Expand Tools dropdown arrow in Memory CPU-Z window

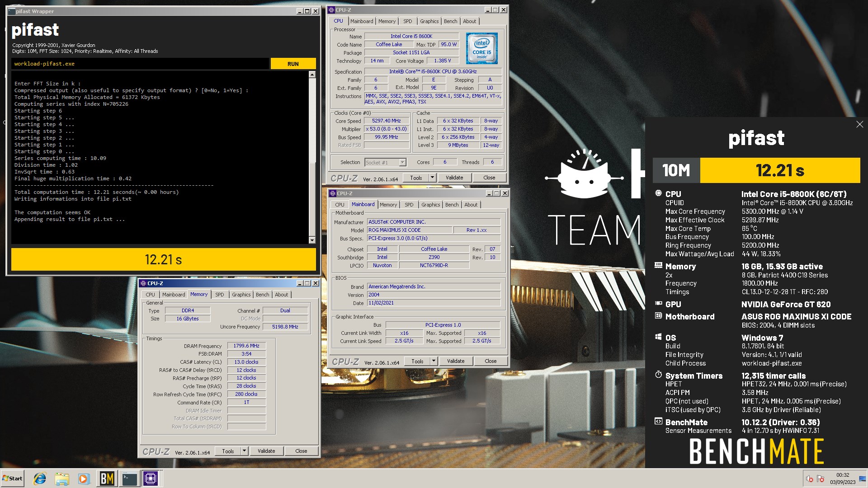click(244, 451)
